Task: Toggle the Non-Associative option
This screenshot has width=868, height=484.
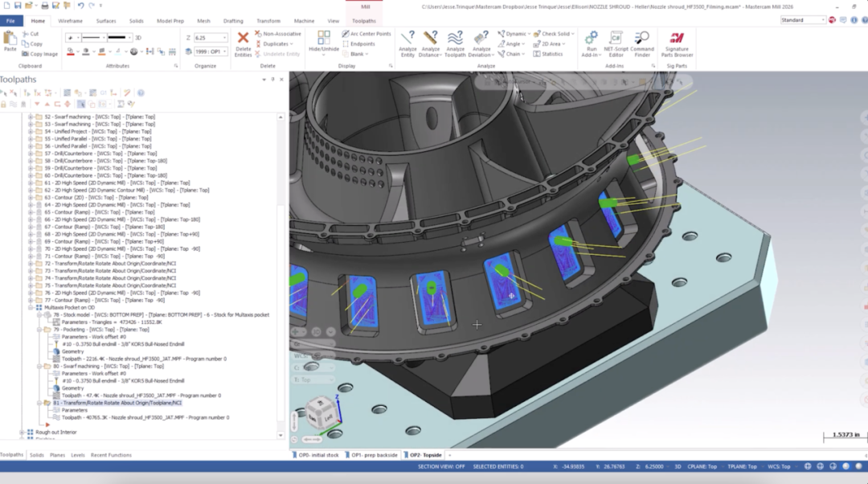Action: pyautogui.click(x=278, y=34)
